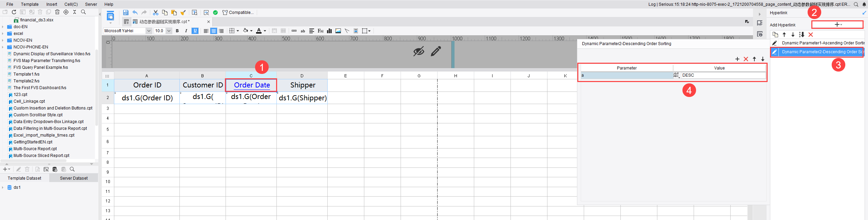868x220 pixels.
Task: Insert a chart with the bar chart icon
Action: (329, 31)
